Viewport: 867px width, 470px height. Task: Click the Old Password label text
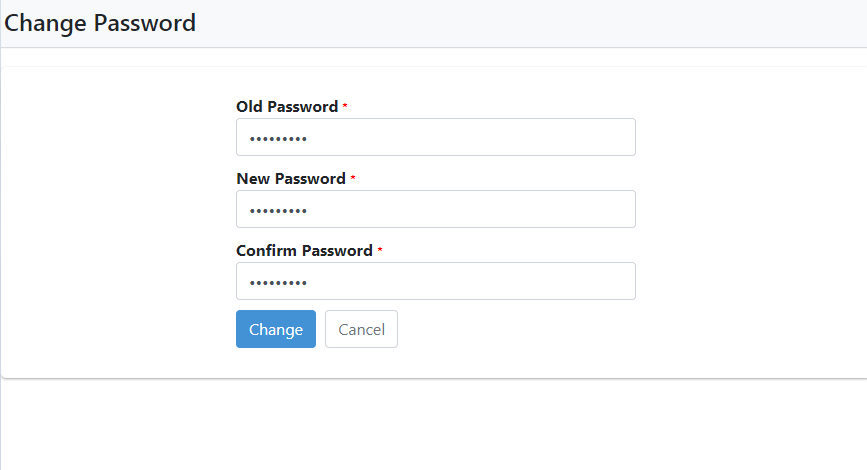[287, 106]
